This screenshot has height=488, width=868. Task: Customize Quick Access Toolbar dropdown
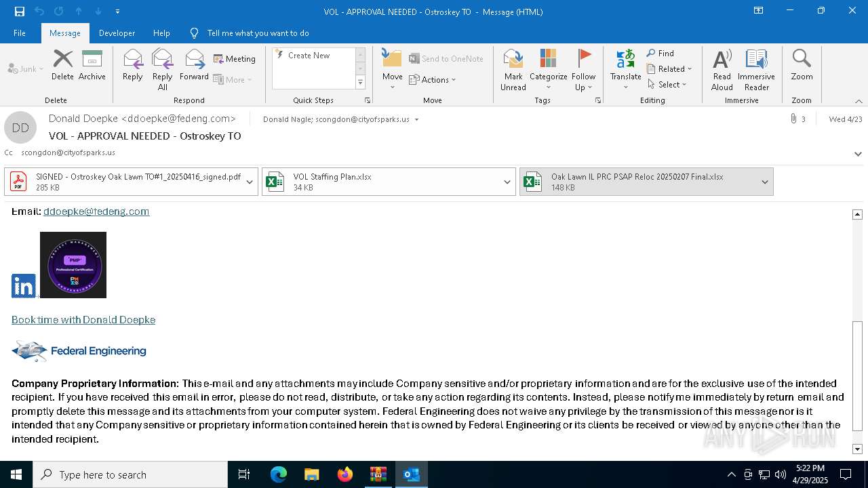tap(118, 12)
